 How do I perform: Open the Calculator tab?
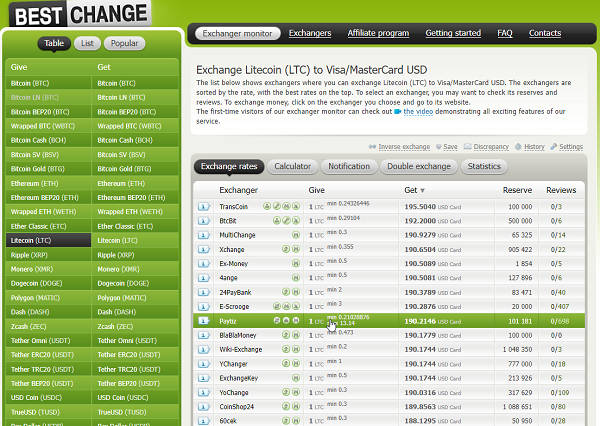[x=292, y=166]
